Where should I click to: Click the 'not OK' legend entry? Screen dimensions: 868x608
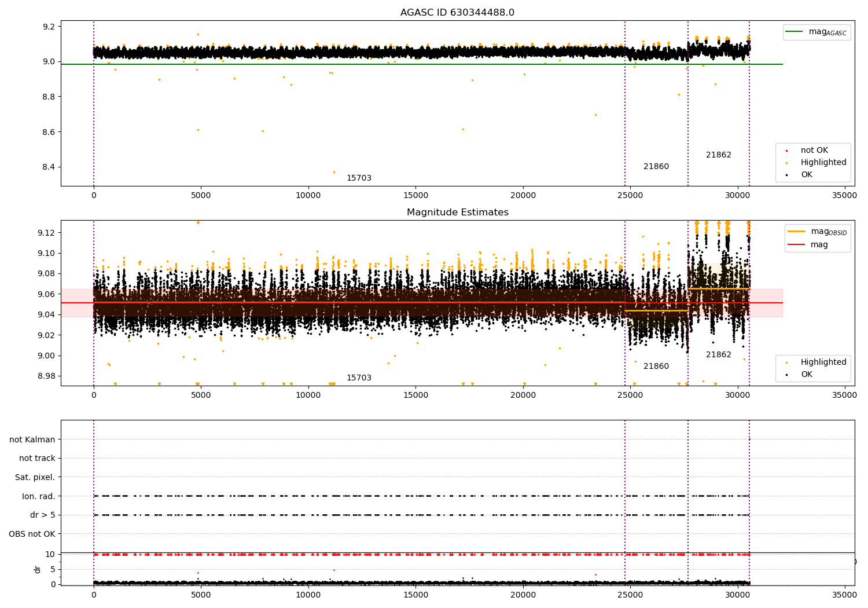coord(814,151)
